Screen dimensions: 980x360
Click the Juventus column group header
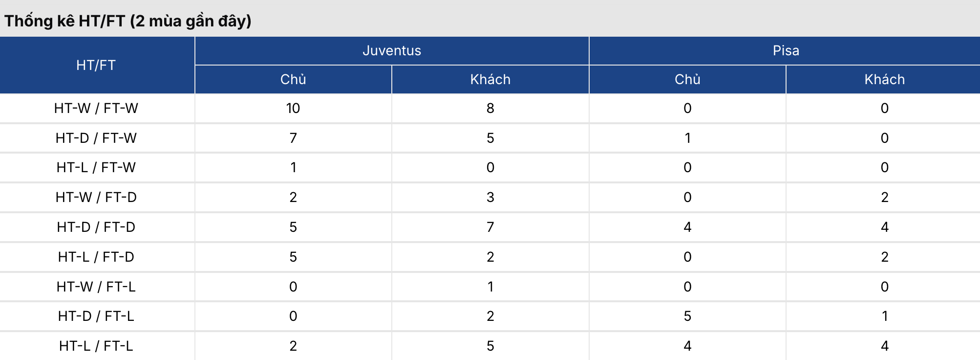click(x=392, y=51)
